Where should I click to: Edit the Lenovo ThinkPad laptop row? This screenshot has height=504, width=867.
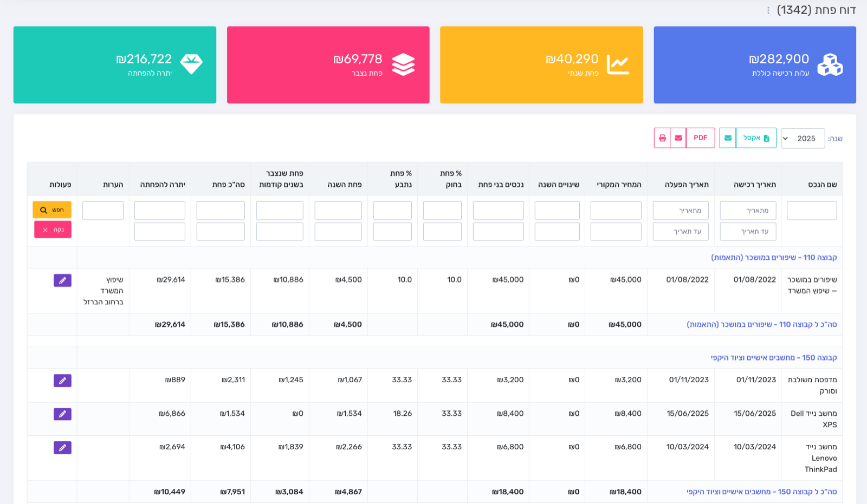click(x=62, y=448)
